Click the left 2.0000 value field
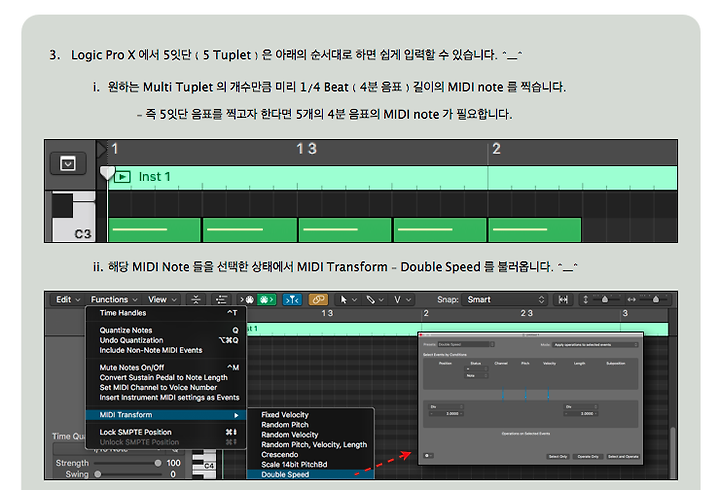Viewport: 720px width, 490px height. tap(446, 414)
